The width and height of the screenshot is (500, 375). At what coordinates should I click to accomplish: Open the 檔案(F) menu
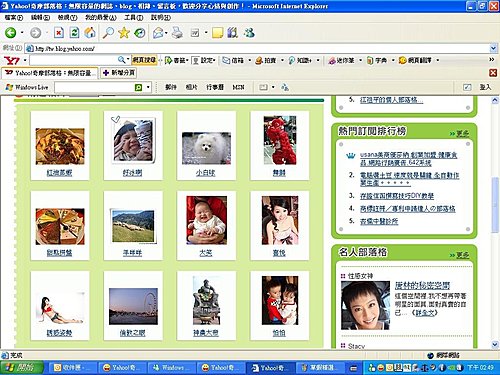pyautogui.click(x=14, y=17)
